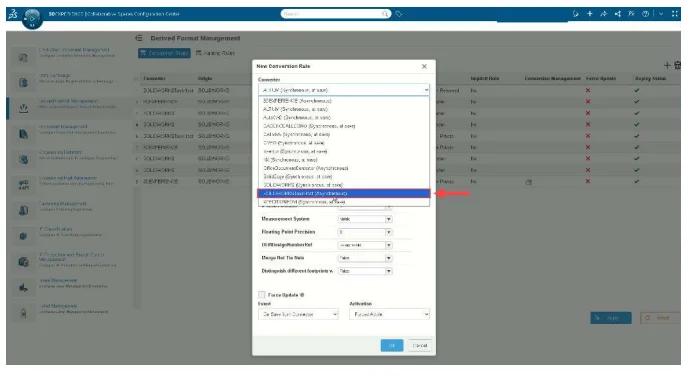Select 3DEXPERIENCE (Asynchronous) converter option
This screenshot has height=376, width=688.
pyautogui.click(x=344, y=101)
